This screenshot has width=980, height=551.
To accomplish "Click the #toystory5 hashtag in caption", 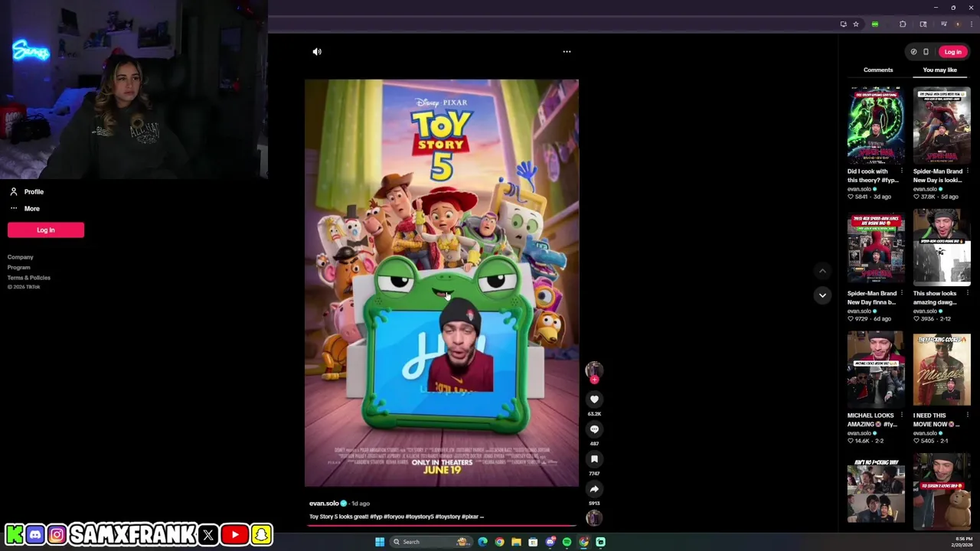I will click(419, 517).
